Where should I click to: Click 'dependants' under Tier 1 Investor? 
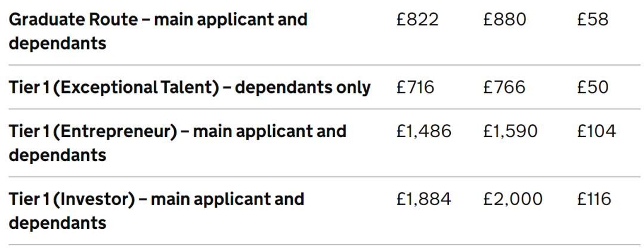pyautogui.click(x=57, y=223)
